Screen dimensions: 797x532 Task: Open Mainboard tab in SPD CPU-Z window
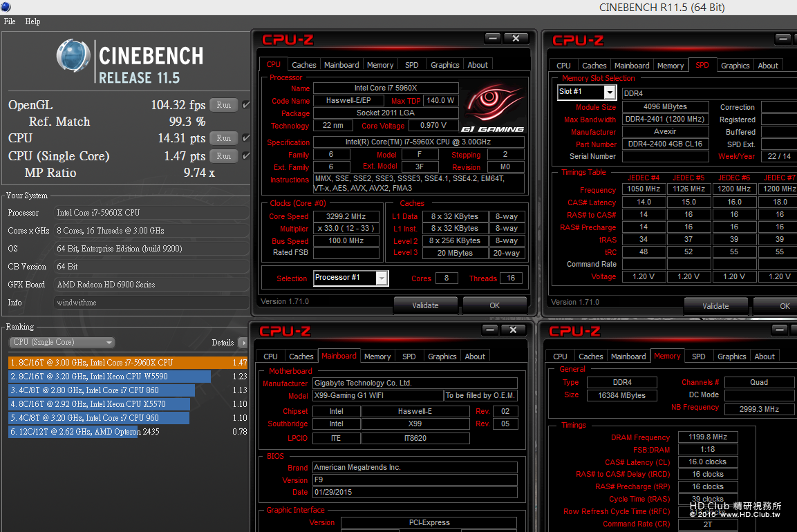[632, 66]
